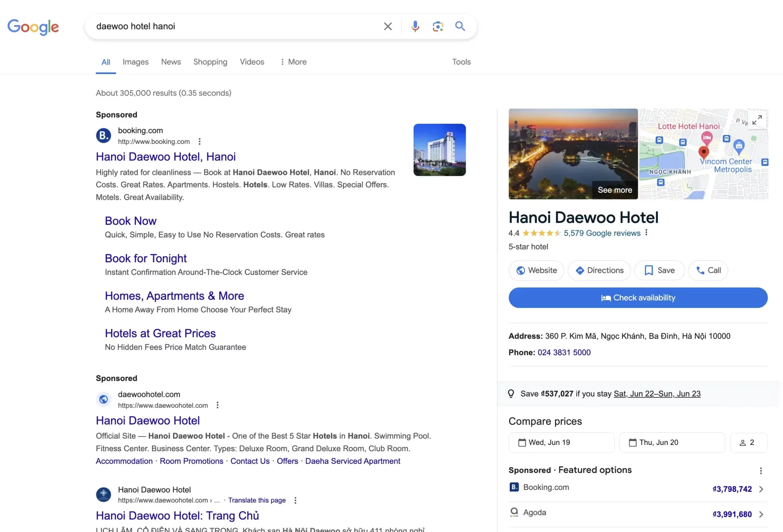Open 5,579 Google reviews link
This screenshot has width=783, height=532.
[x=602, y=233]
